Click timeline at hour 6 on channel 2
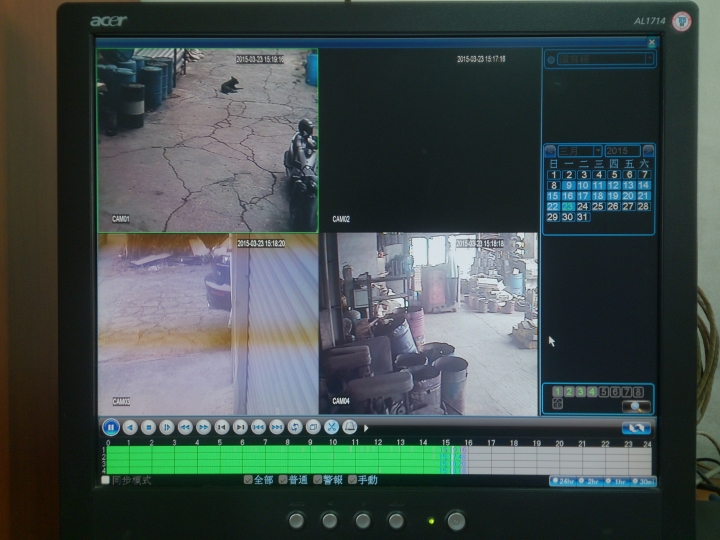This screenshot has width=720, height=540. (x=242, y=457)
